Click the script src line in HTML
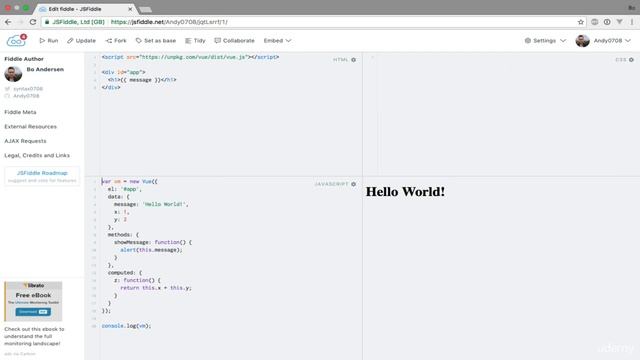 click(190, 57)
